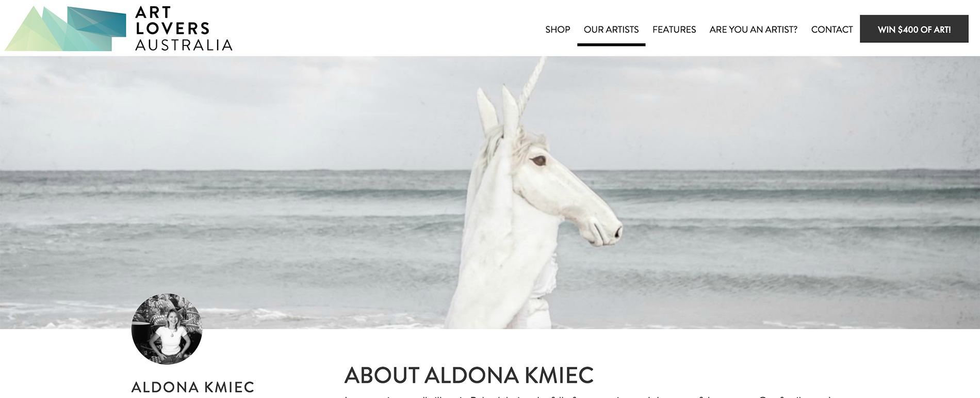This screenshot has width=980, height=398.
Task: Click the 'WIN $400 OF ART!' button
Action: (914, 29)
